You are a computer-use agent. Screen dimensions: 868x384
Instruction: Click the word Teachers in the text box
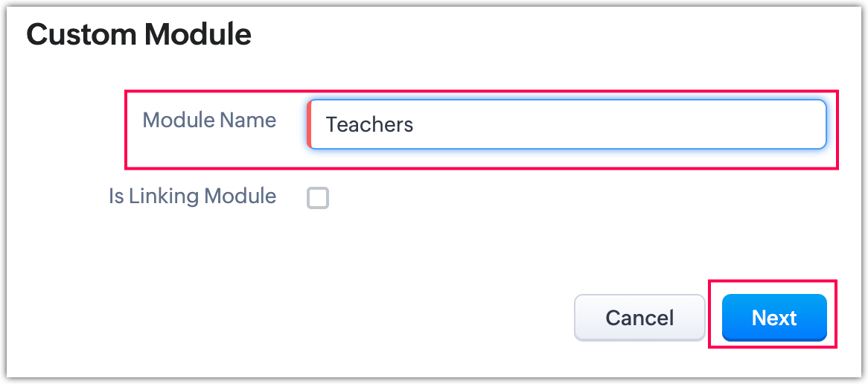[369, 124]
